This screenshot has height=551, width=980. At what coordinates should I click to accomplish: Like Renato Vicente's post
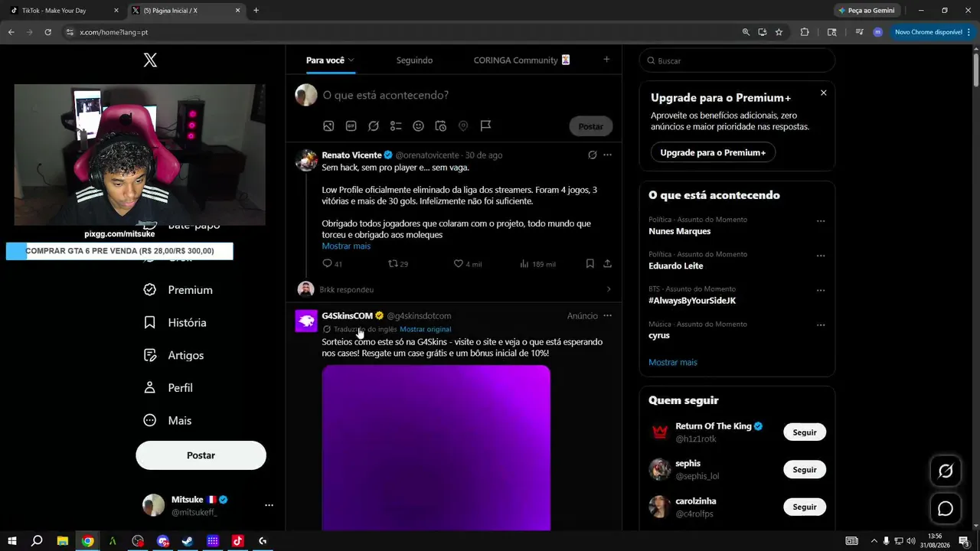[468, 264]
